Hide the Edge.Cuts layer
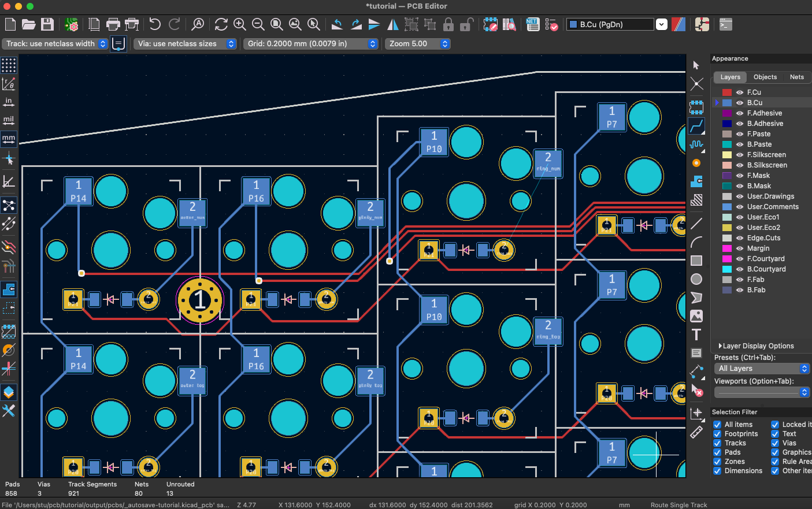This screenshot has width=812, height=509. (740, 237)
